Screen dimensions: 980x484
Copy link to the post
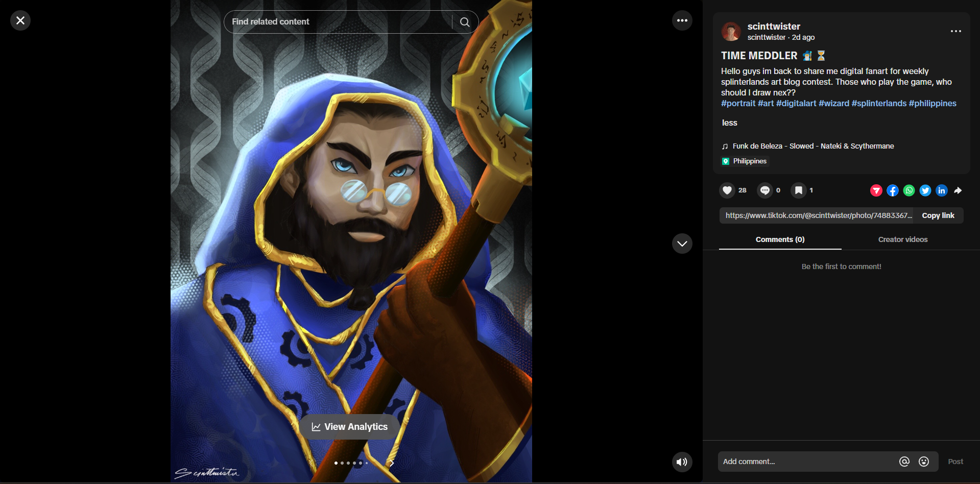(938, 215)
